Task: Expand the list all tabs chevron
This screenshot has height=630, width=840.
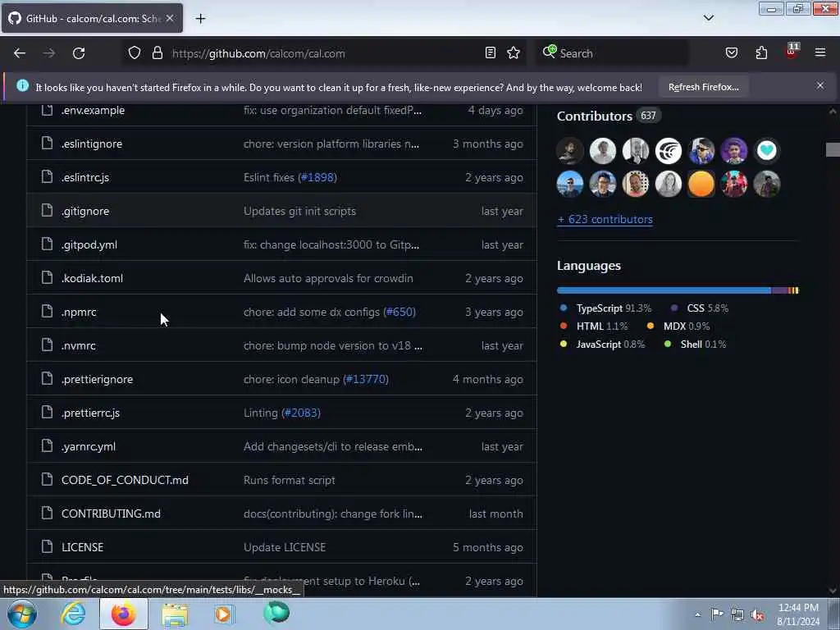Action: tap(708, 18)
